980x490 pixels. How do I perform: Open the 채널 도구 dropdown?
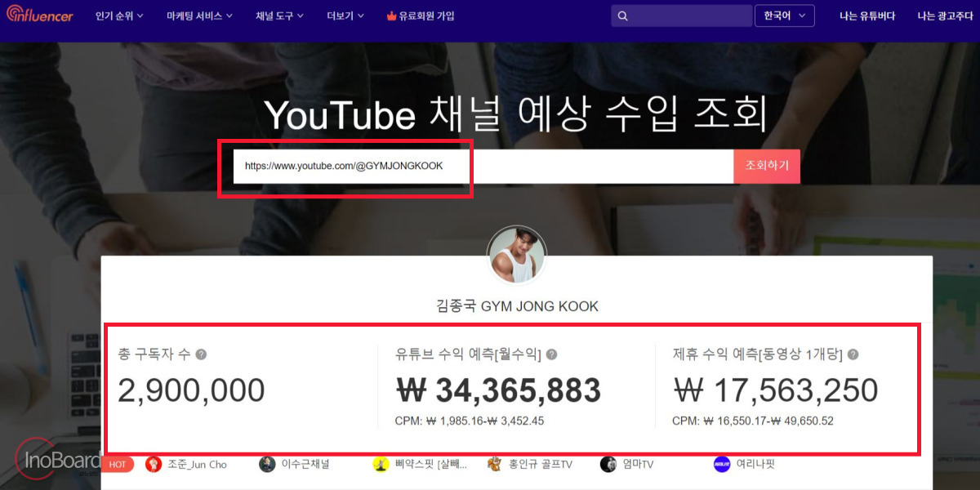tap(279, 16)
